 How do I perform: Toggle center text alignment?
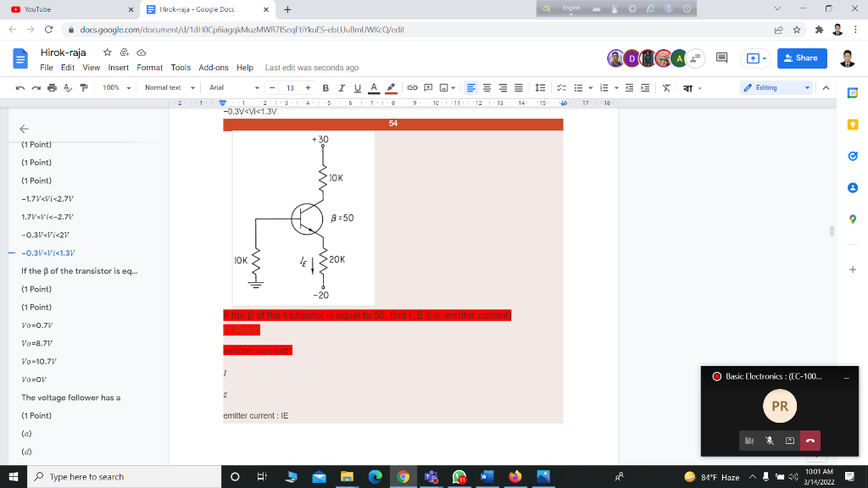[x=487, y=87]
